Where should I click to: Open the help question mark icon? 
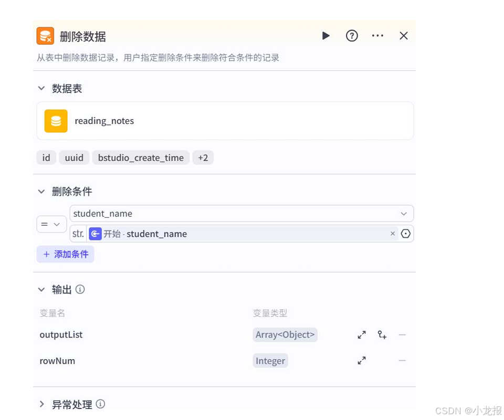pos(352,36)
